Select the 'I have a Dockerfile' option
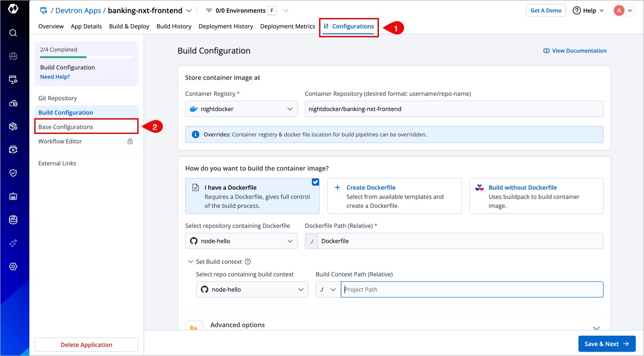This screenshot has height=356, width=644. click(x=252, y=196)
